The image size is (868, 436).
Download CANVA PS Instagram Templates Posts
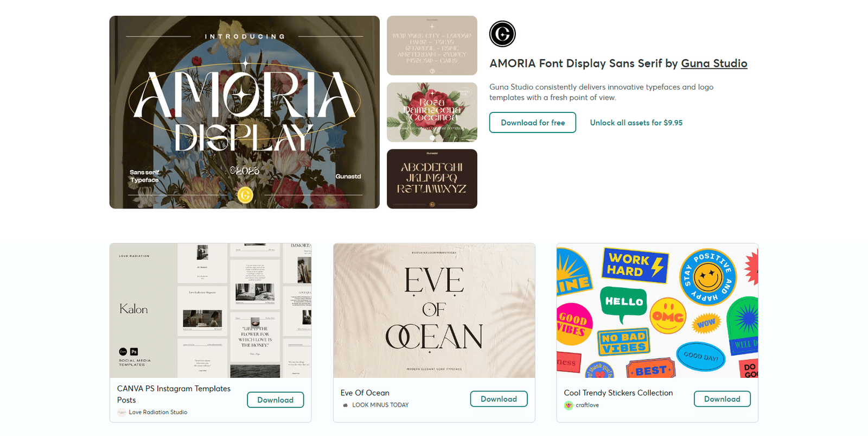coord(276,400)
